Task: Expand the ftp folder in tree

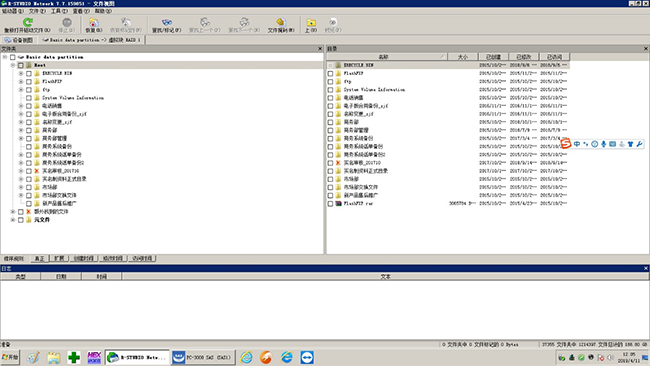Action: (21, 90)
